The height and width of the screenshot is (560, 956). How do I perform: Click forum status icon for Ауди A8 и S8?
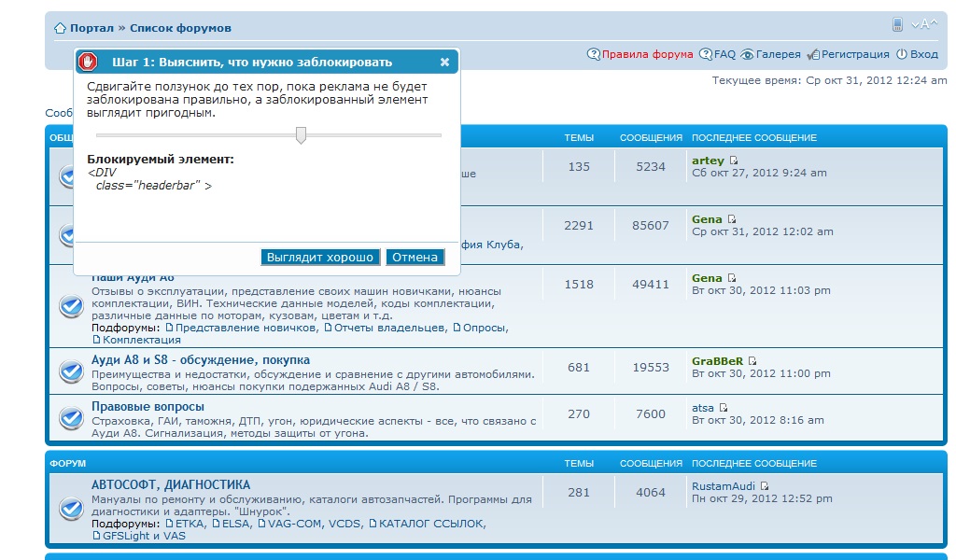pyautogui.click(x=71, y=371)
